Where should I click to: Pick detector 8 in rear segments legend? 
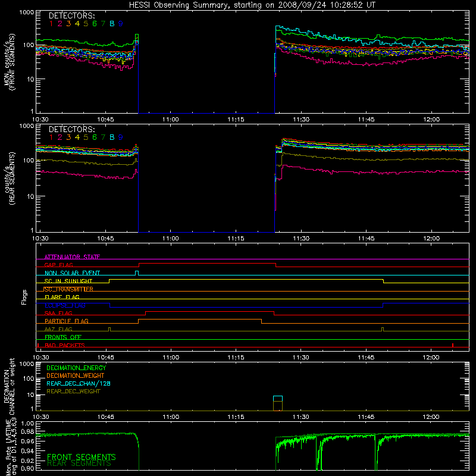click(112, 137)
